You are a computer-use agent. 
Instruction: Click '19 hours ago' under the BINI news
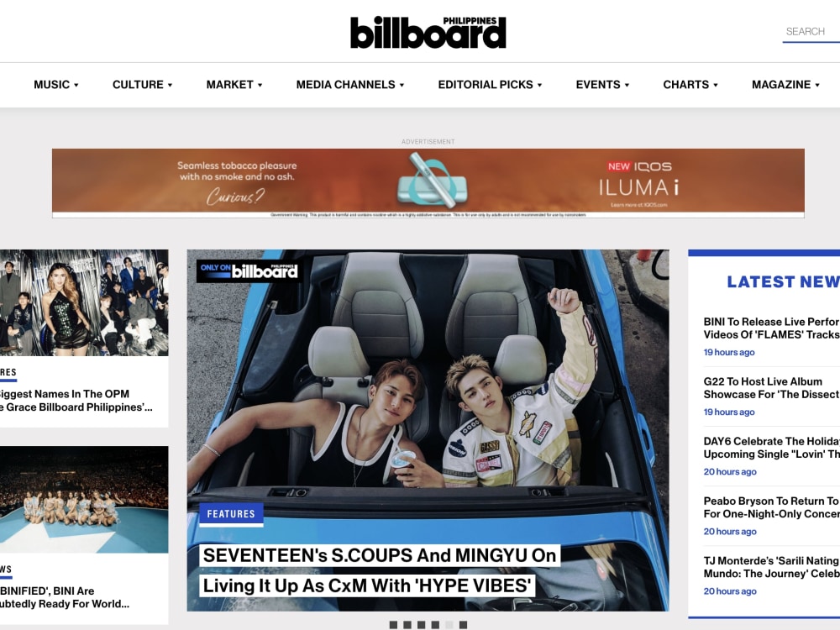[729, 353]
